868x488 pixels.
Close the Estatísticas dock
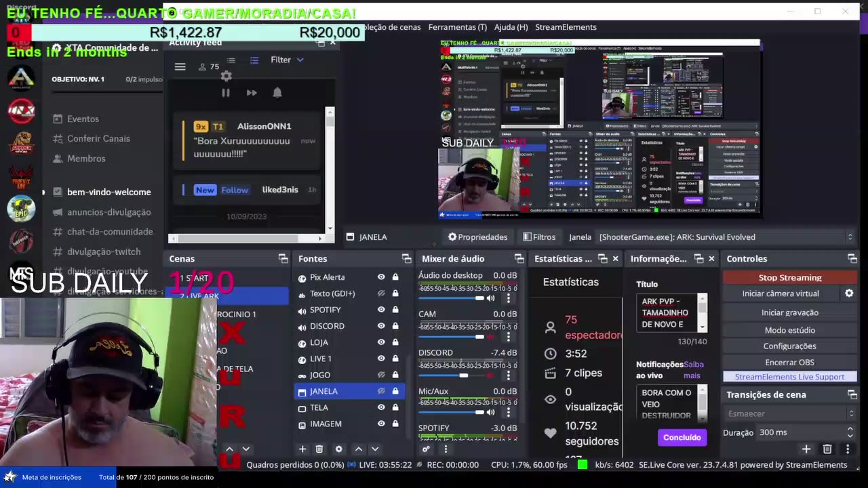coord(615,259)
